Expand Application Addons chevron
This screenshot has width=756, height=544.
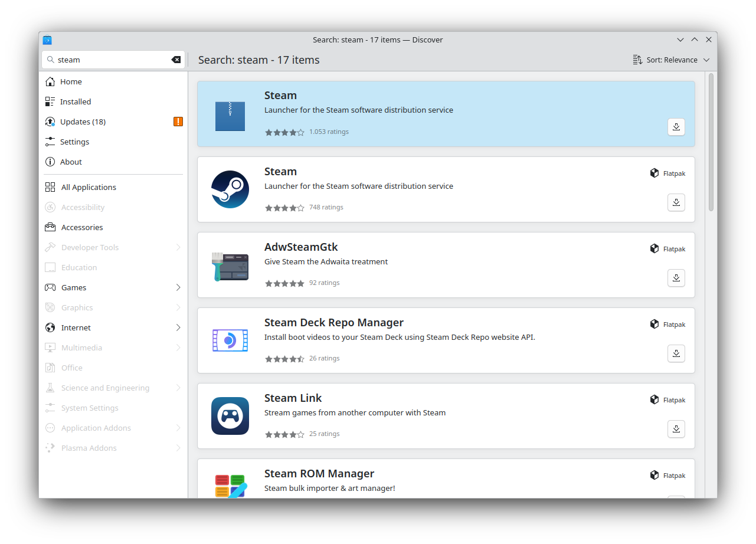tap(178, 428)
